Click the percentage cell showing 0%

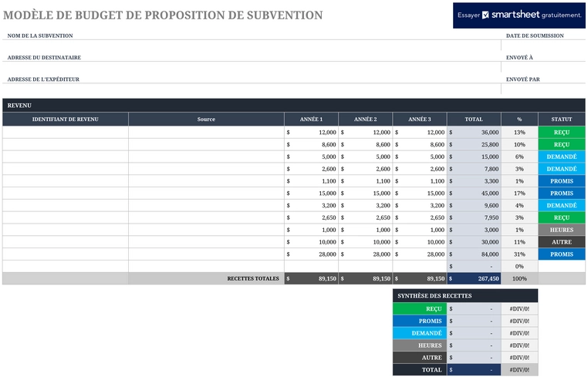tap(519, 266)
